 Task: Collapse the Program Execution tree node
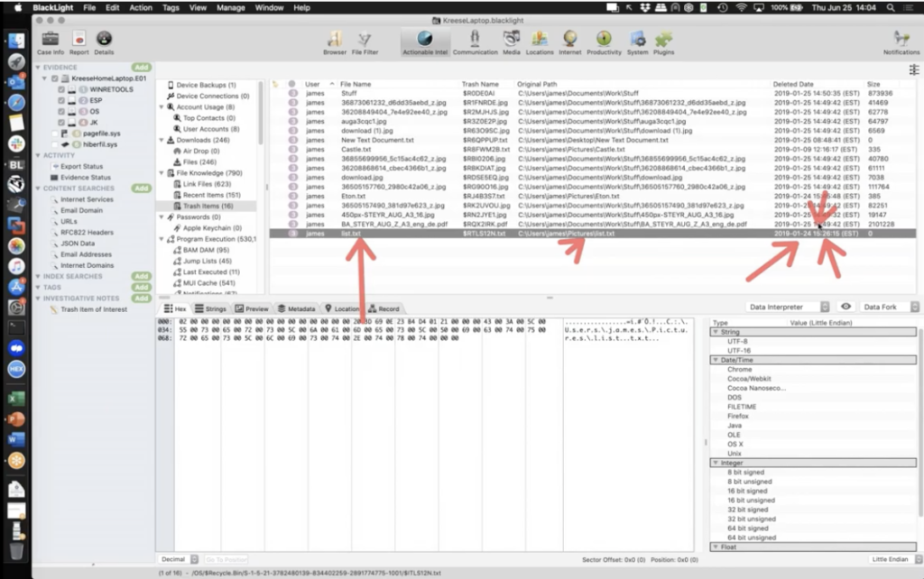point(162,239)
